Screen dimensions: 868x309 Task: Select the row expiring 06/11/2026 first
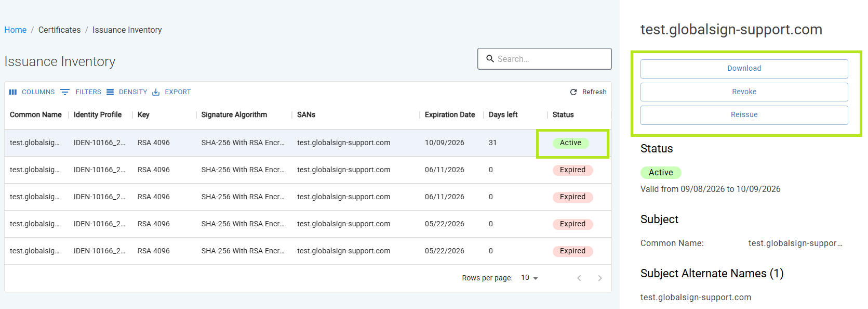tap(308, 170)
